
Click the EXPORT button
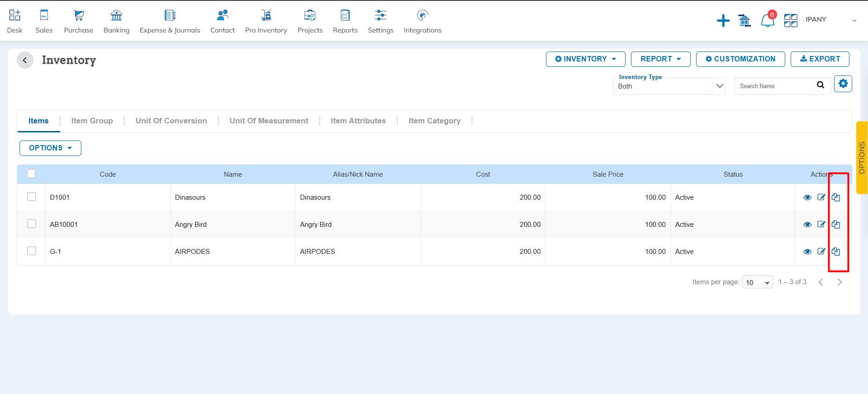(x=820, y=59)
